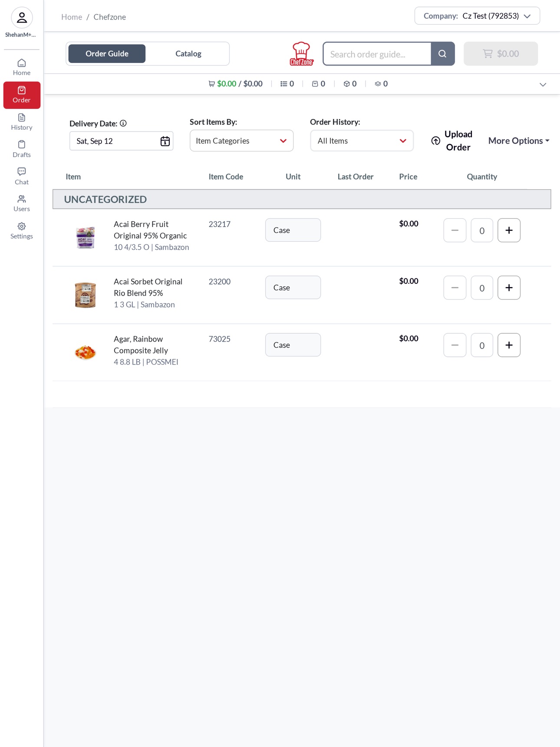The image size is (560, 747).
Task: Click the box count icon in summary bar
Action: [x=346, y=84]
